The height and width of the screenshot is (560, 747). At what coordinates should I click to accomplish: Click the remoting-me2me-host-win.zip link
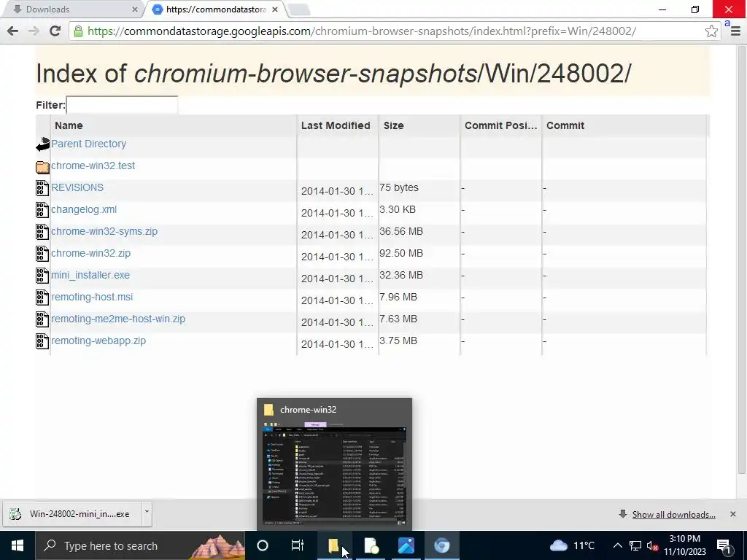118,319
